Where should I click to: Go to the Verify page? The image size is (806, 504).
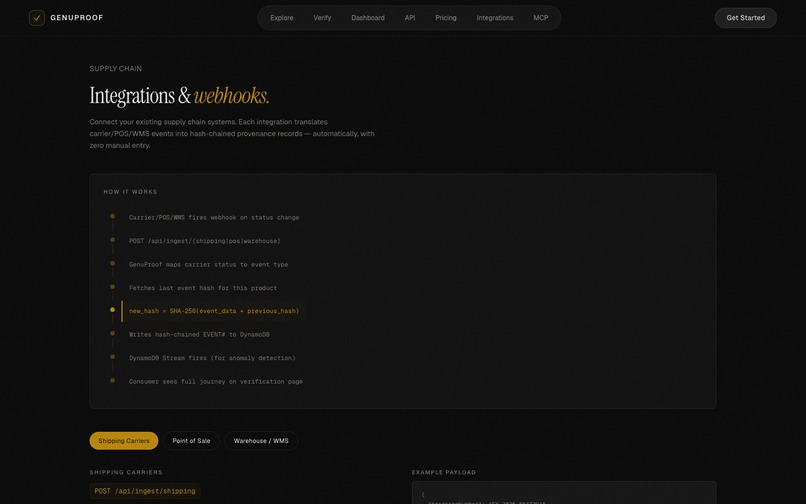(322, 18)
